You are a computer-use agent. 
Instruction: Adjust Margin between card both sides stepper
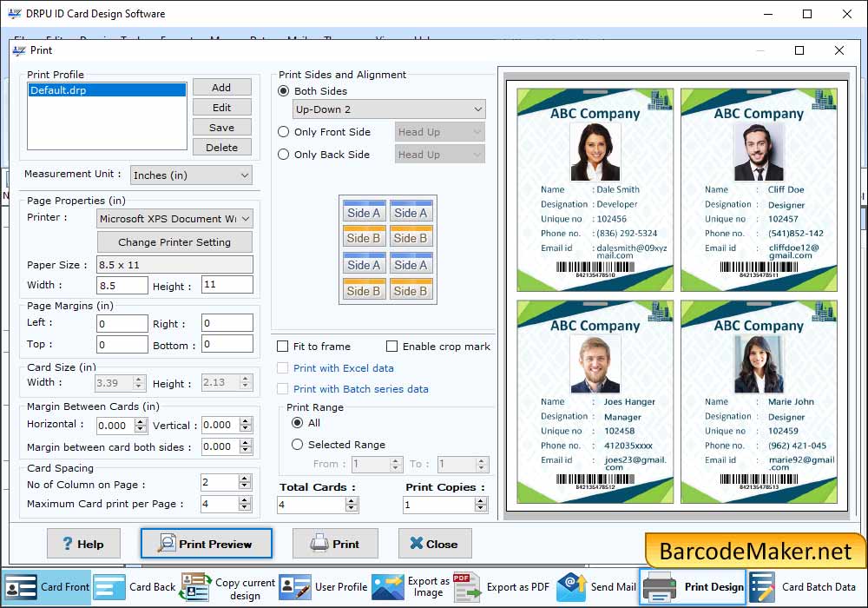click(x=246, y=446)
